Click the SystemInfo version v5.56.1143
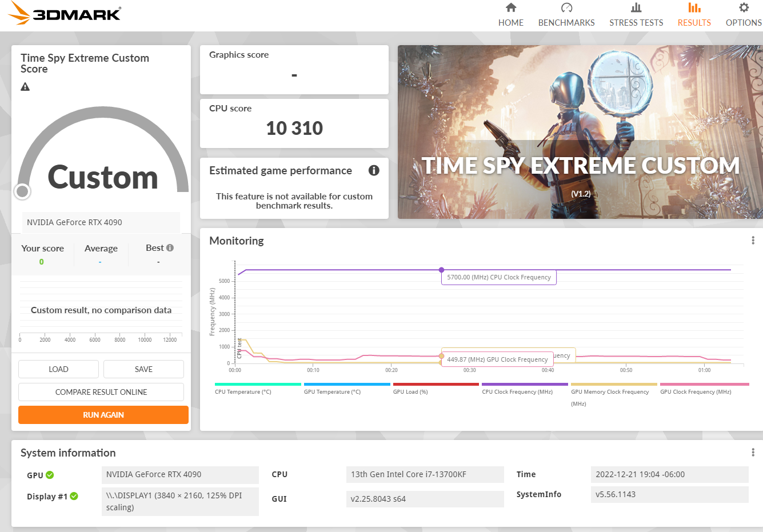The width and height of the screenshot is (763, 532). pos(669,494)
